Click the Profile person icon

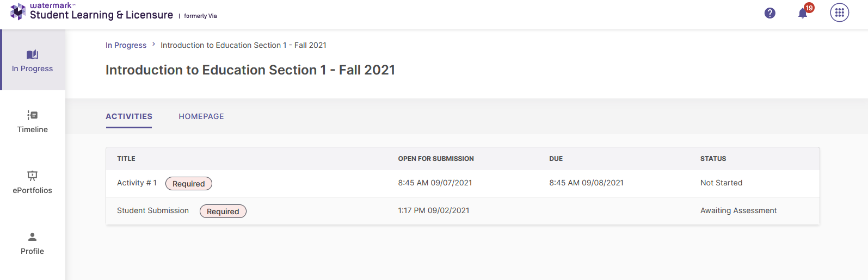(33, 237)
